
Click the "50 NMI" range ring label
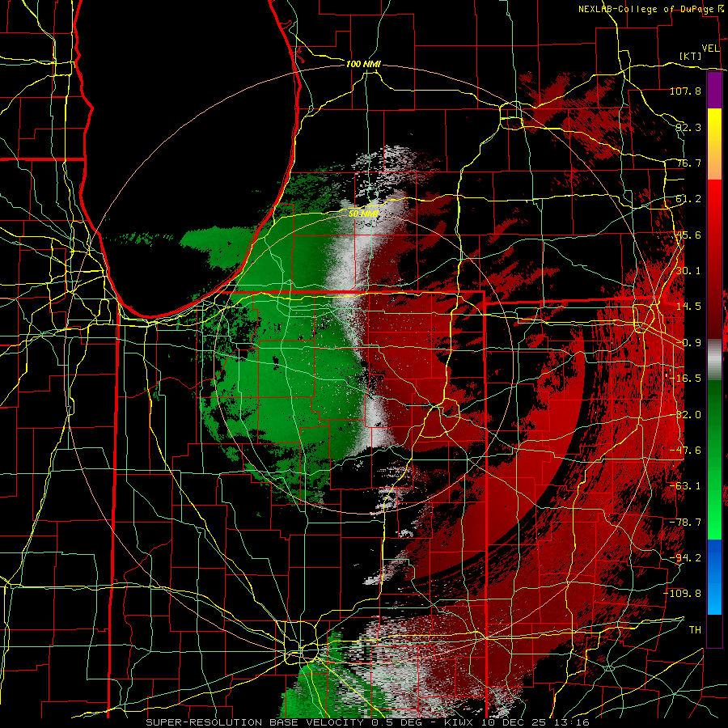tap(363, 214)
